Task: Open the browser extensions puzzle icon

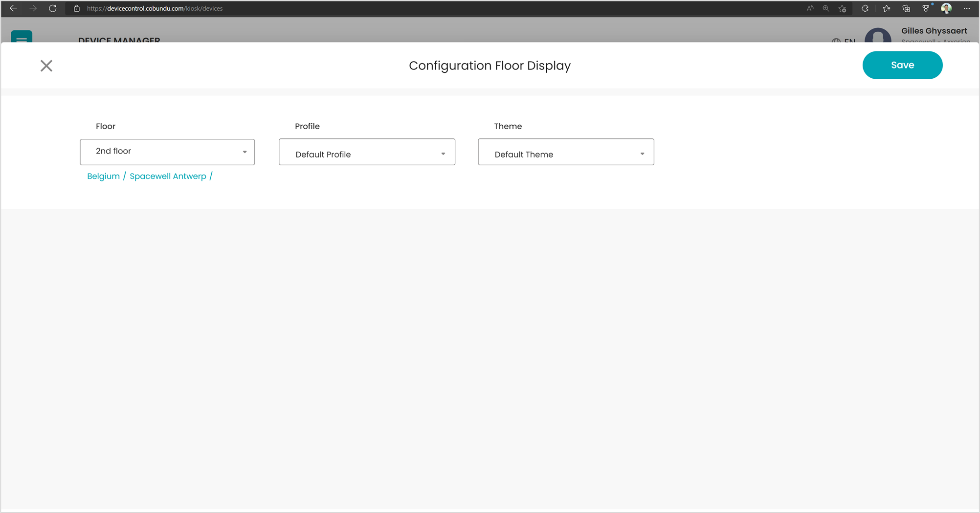Action: coord(865,8)
